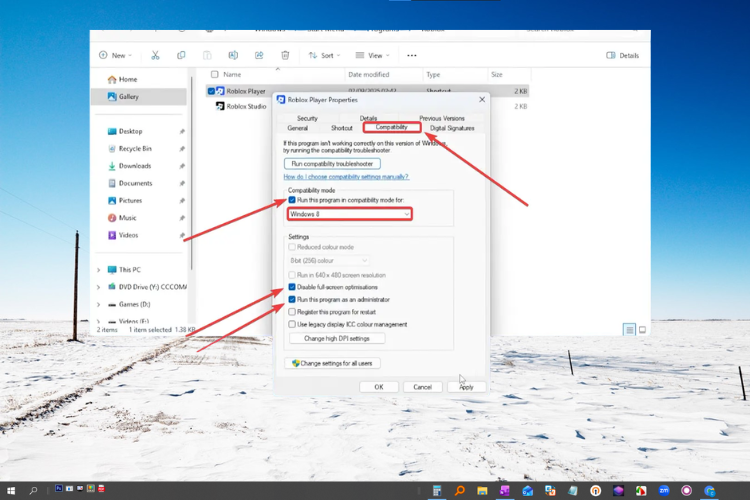Switch to the Previous Versions tab
Screen dimensions: 750x500
click(x=441, y=118)
